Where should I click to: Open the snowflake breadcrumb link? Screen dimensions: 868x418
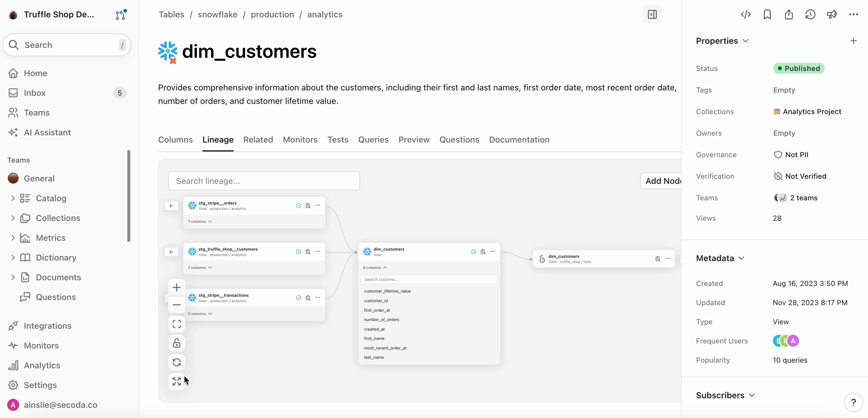(217, 14)
